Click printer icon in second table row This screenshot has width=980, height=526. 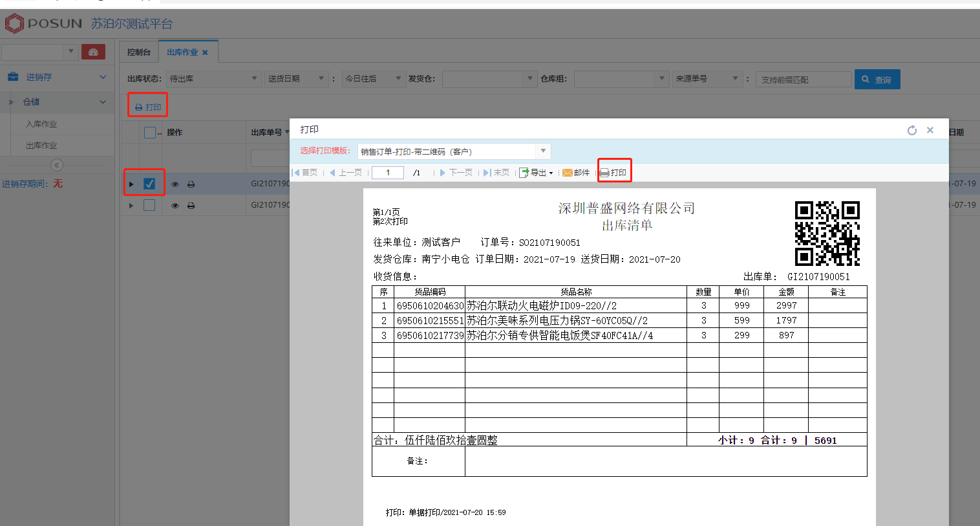pos(191,206)
